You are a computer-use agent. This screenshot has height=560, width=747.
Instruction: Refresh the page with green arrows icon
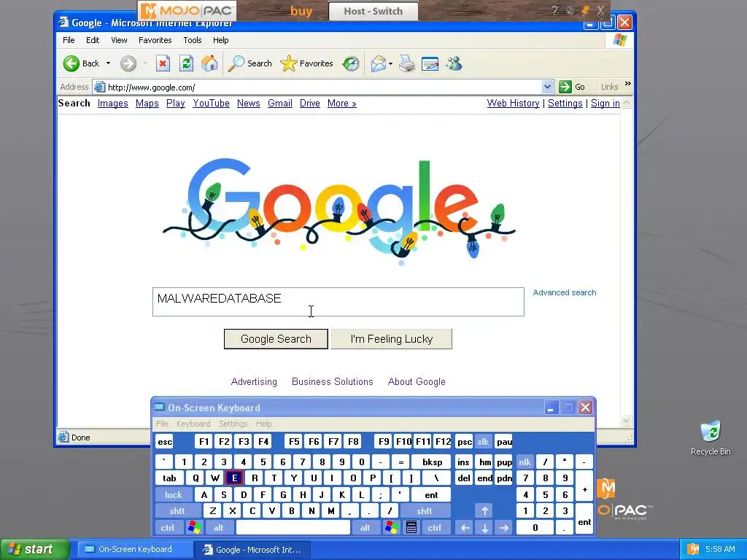coord(186,63)
